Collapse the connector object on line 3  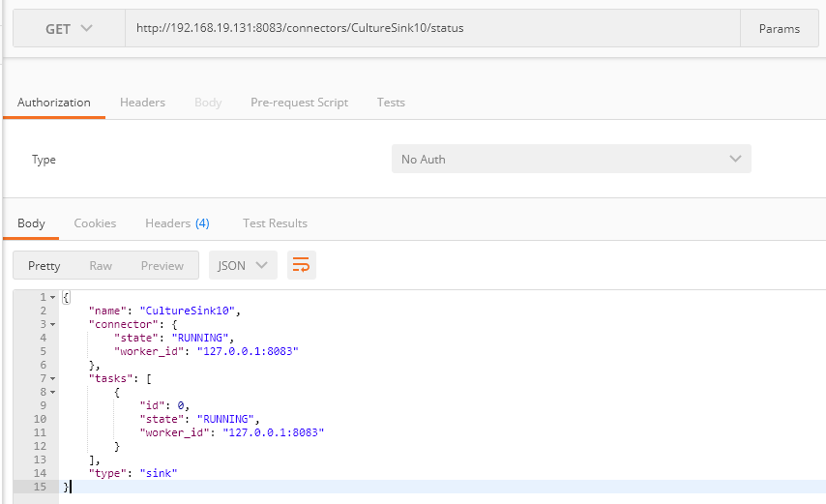click(x=52, y=324)
